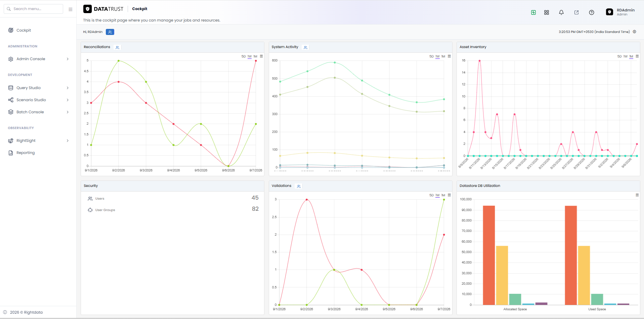Click the DataTrust shield logo icon
Screen dimensions: 644x319
[87, 9]
